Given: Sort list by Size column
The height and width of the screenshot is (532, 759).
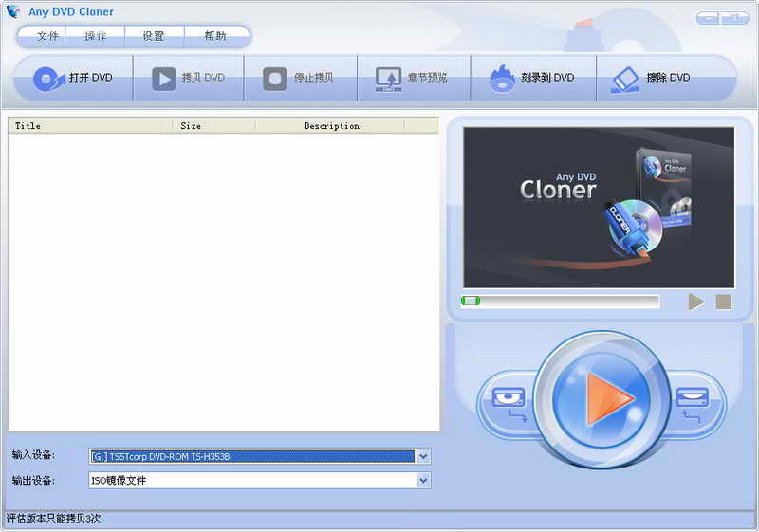Looking at the screenshot, I should [214, 126].
